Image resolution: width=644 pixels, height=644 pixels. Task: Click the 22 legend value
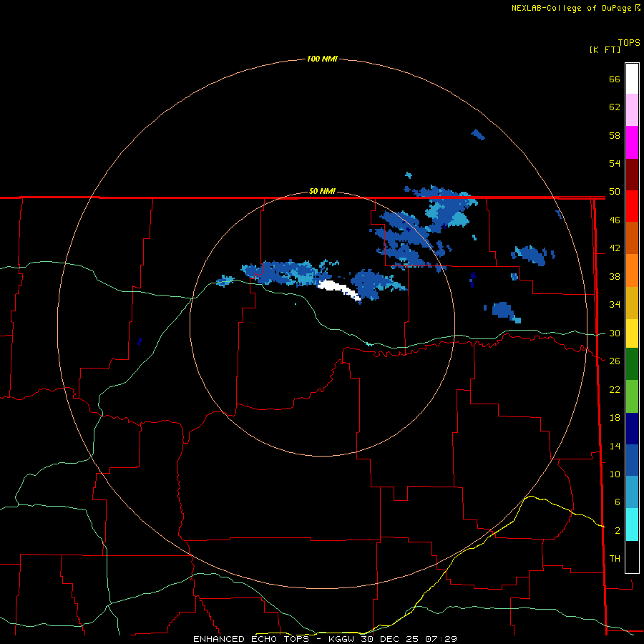point(615,389)
